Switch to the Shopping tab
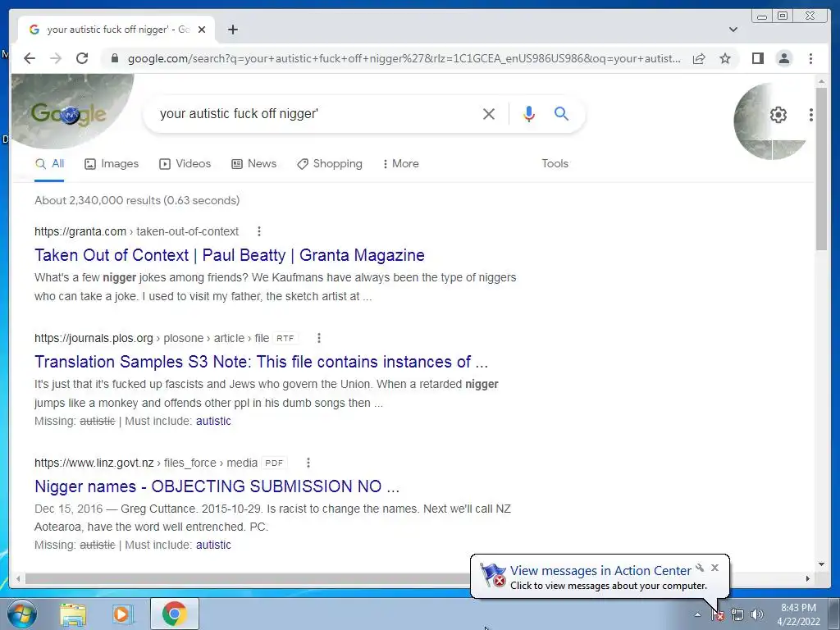This screenshot has height=630, width=840. (x=330, y=164)
